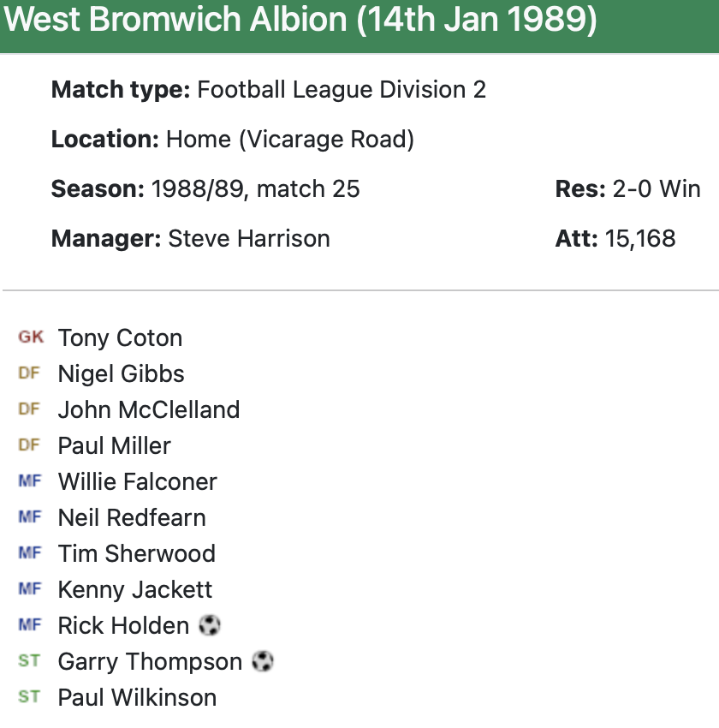Click the MF icon beside Tim Sherwood
Screen dimensions: 719x728
coord(29,553)
